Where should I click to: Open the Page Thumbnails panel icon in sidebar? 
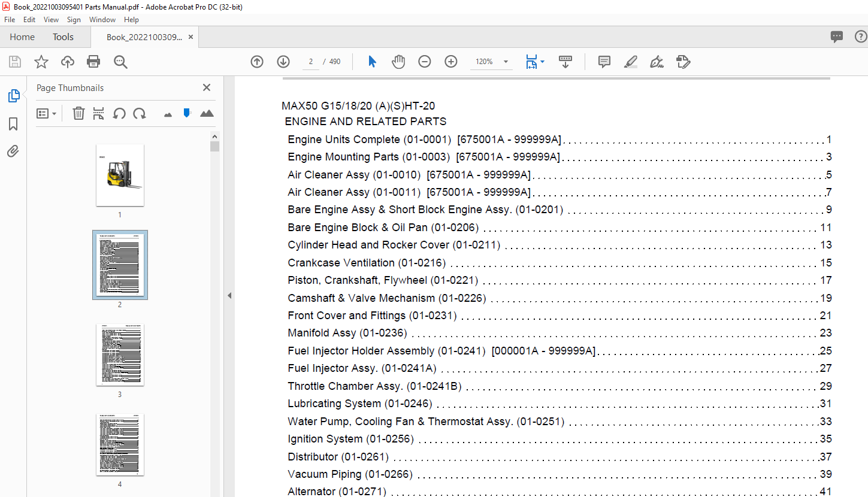point(13,96)
